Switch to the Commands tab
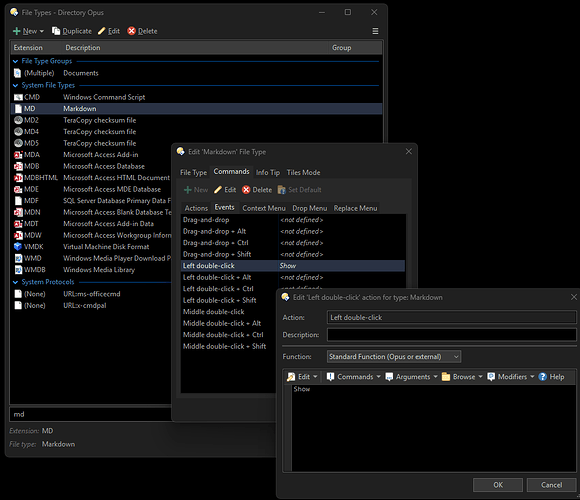 tap(232, 172)
